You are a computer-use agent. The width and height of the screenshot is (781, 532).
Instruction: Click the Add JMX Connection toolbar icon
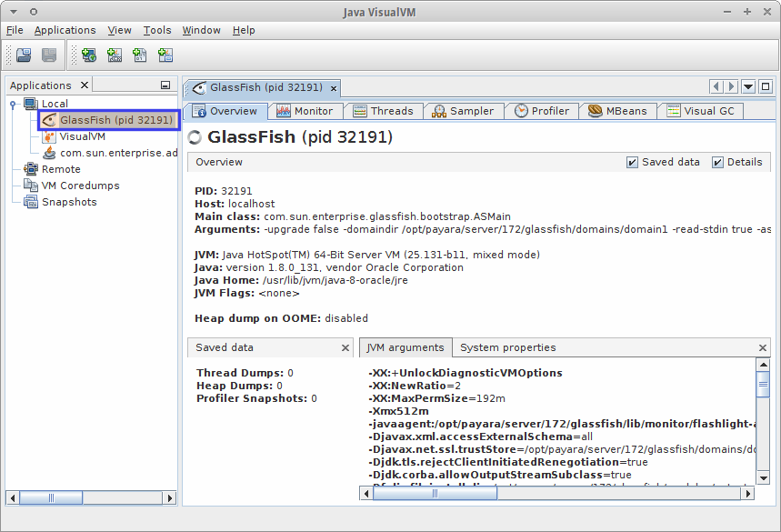[x=114, y=55]
